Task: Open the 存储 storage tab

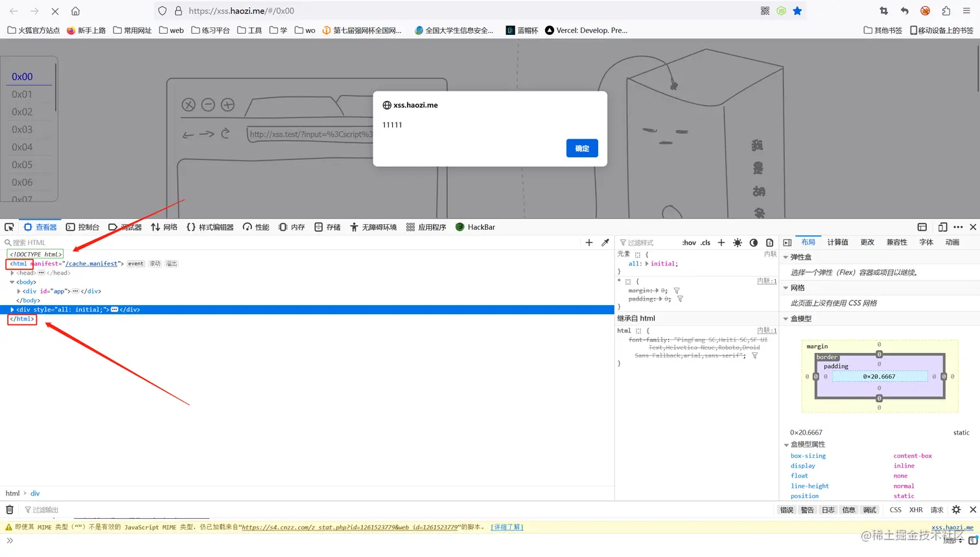Action: 327,227
